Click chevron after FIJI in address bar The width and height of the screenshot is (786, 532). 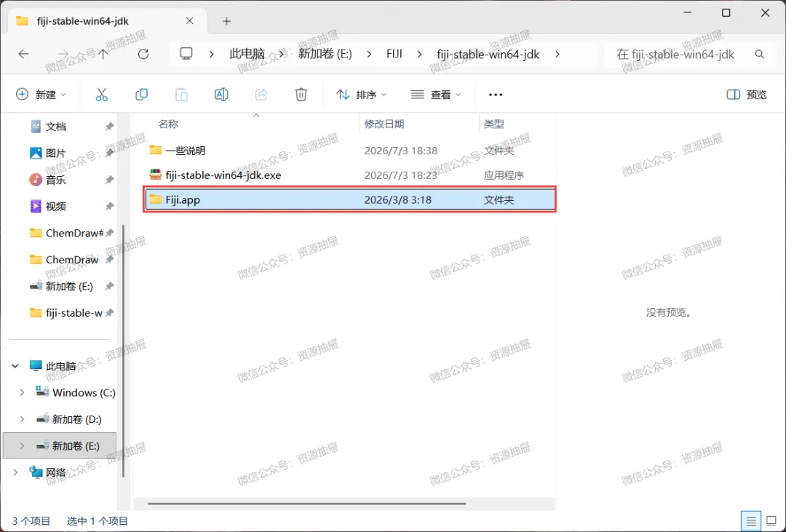coord(420,54)
